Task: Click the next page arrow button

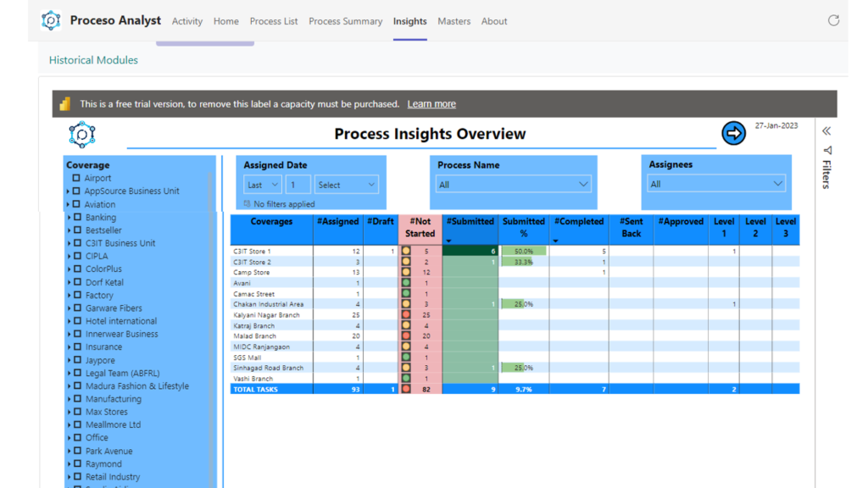Action: [733, 133]
